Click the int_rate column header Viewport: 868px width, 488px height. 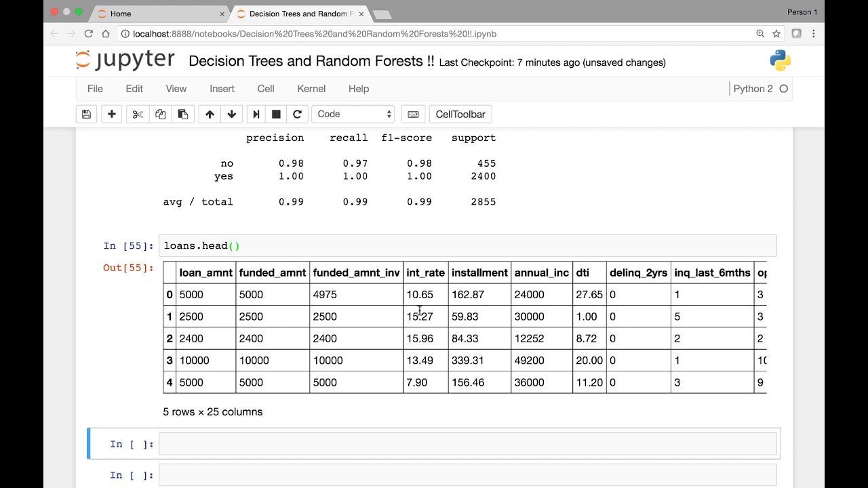click(x=425, y=273)
